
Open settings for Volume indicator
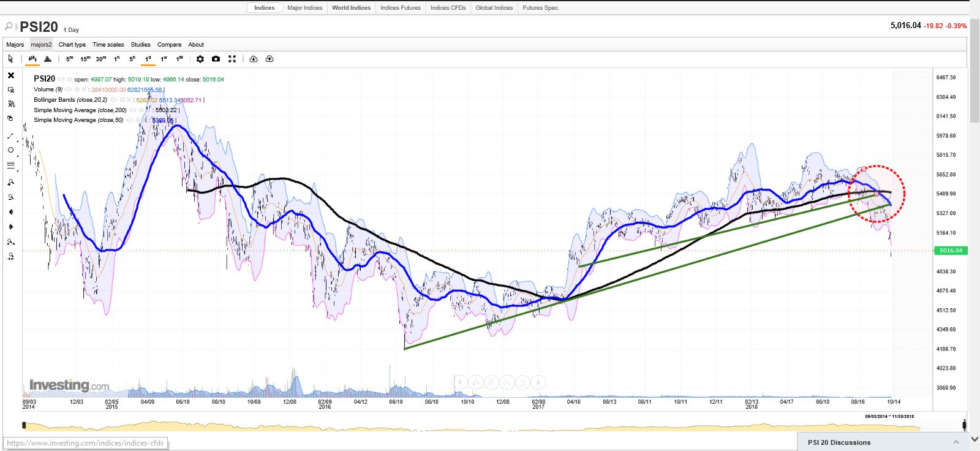(x=78, y=89)
